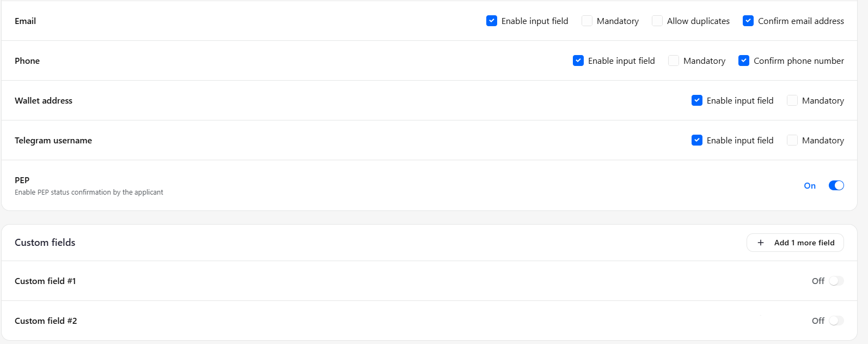Click the PEP row label
The image size is (868, 344).
(x=22, y=180)
